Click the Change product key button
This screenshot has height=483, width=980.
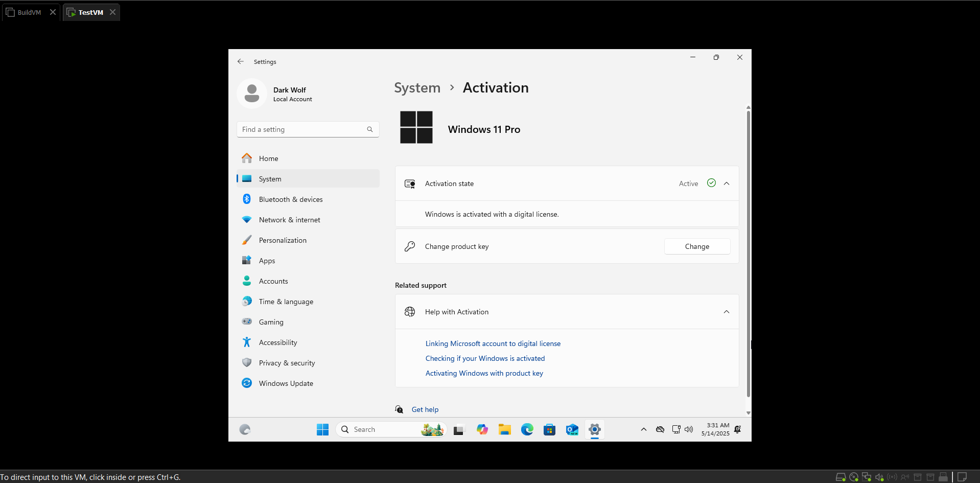(x=697, y=246)
